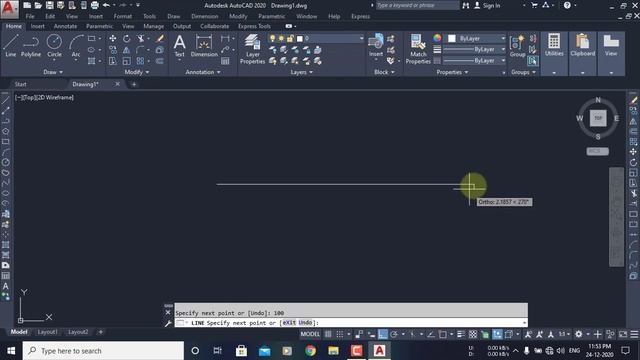This screenshot has height=360, width=640.
Task: Expand the Annotation panel dropdown
Action: (203, 72)
